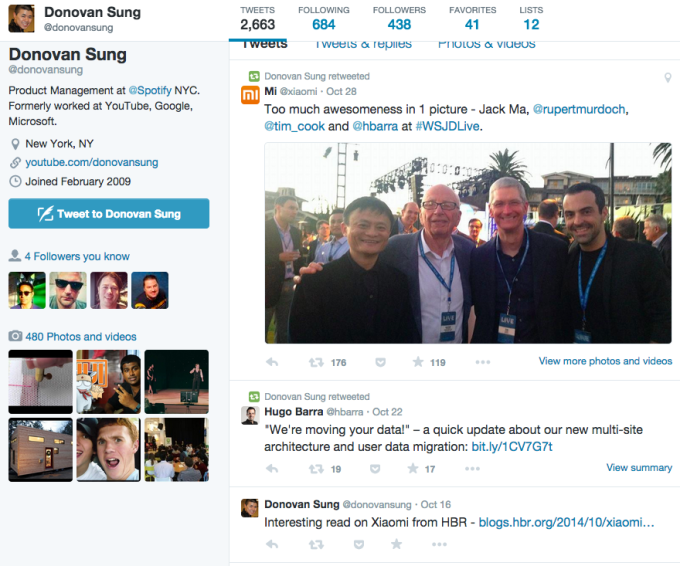680x566 pixels.
Task: Switch to Photos & videos tab
Action: (487, 44)
